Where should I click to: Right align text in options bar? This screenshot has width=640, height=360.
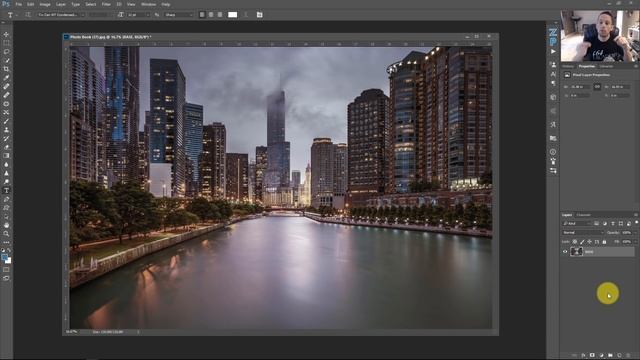220,15
